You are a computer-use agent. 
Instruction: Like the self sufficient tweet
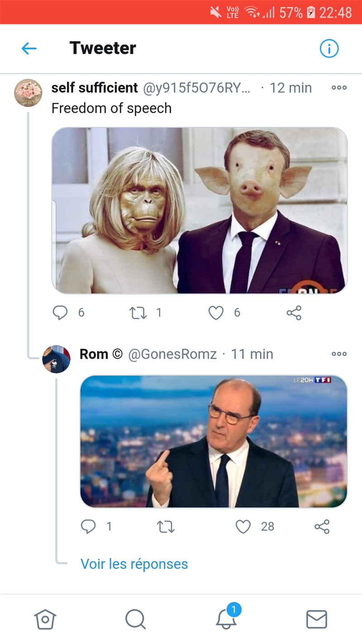click(216, 312)
